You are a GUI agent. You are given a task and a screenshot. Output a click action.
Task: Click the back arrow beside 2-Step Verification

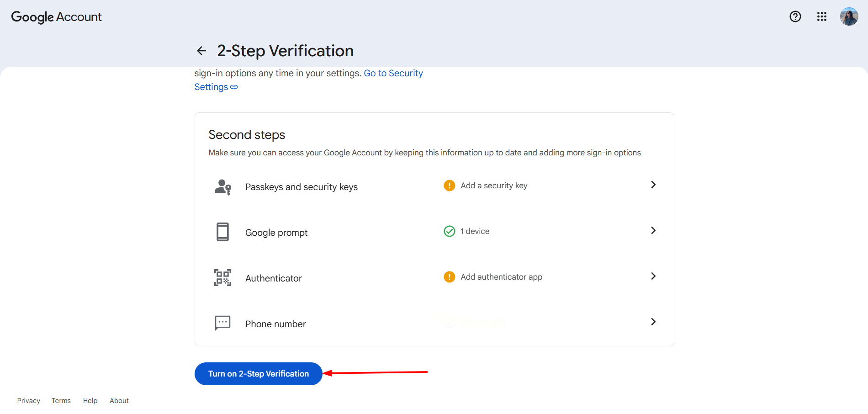coord(201,51)
